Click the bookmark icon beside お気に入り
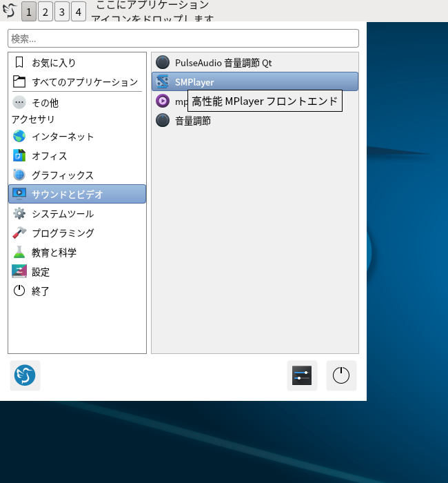The image size is (448, 483). 19,63
